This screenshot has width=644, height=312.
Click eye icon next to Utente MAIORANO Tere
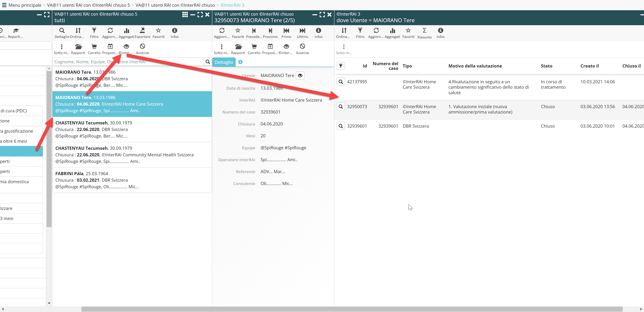300,75
